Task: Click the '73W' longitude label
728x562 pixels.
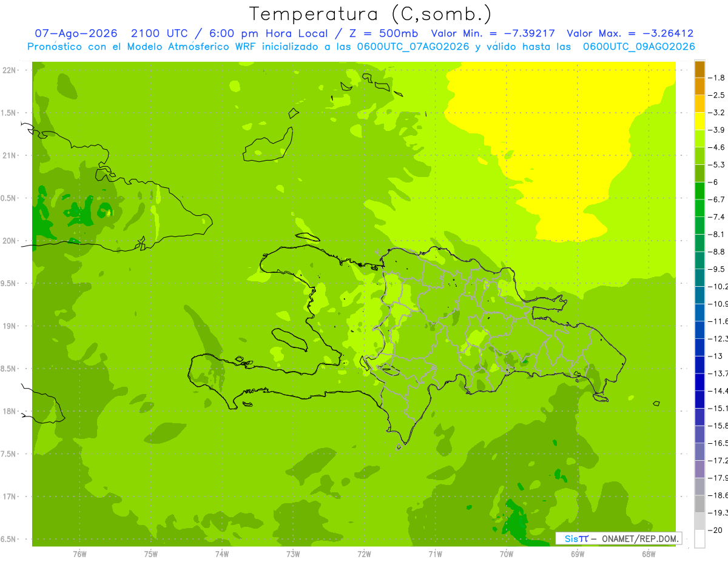Action: 293,554
